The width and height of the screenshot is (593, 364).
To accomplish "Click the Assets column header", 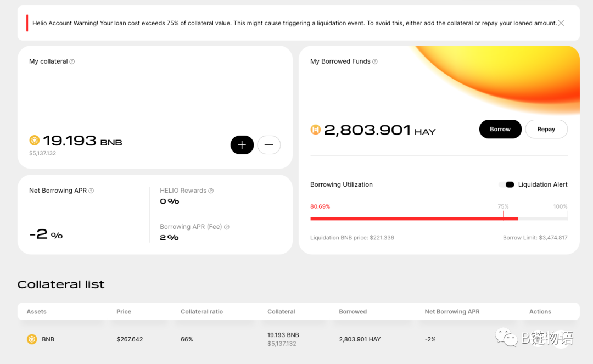I will point(36,311).
